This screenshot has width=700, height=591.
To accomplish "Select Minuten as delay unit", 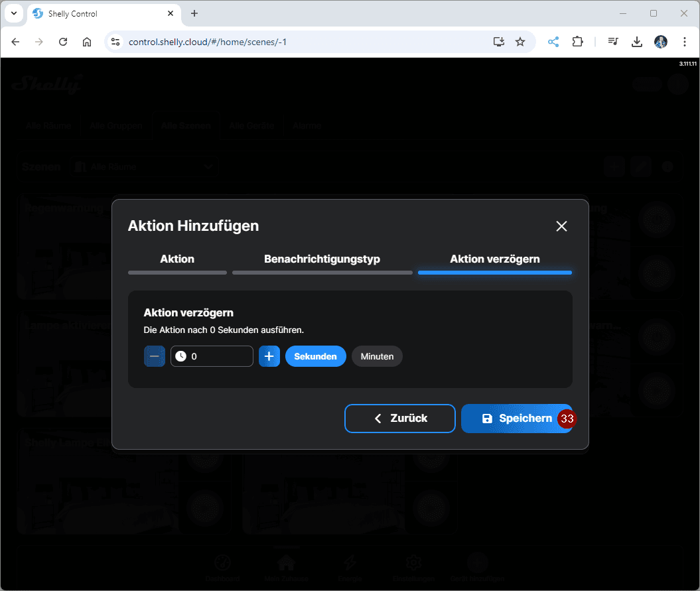I will 377,356.
